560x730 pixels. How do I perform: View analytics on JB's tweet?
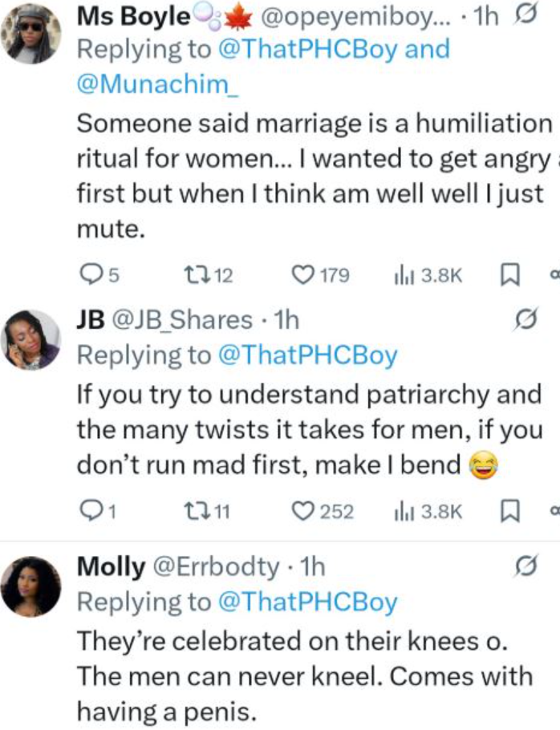point(402,511)
